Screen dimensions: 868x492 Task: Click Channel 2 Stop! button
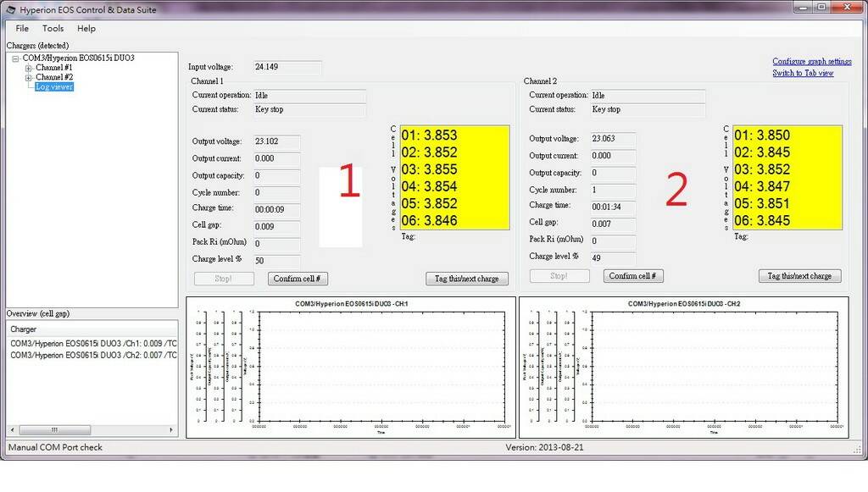click(559, 276)
